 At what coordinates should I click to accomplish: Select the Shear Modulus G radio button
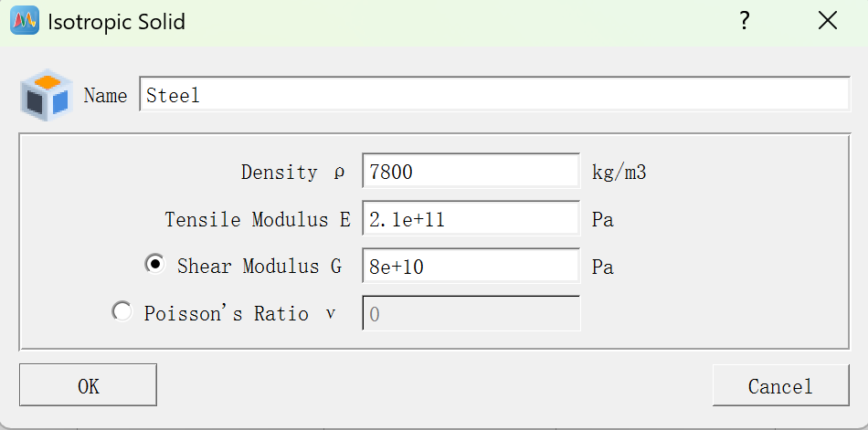(155, 264)
